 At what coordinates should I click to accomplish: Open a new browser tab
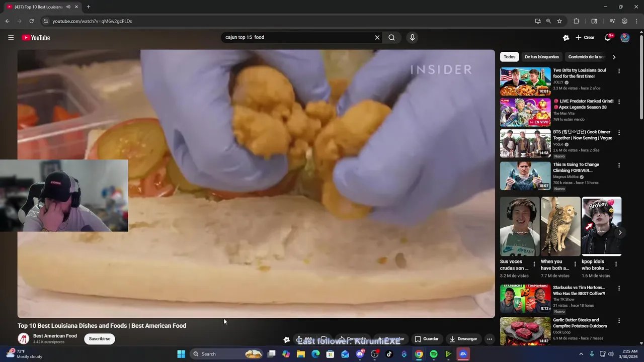[89, 7]
